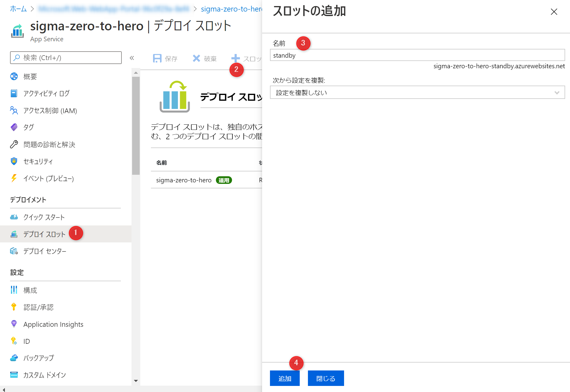
Task: Click the セキュリティ shield icon
Action: (14, 161)
